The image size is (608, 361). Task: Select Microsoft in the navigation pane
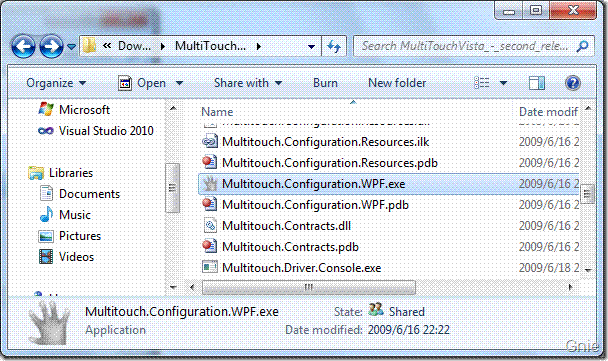(x=84, y=110)
